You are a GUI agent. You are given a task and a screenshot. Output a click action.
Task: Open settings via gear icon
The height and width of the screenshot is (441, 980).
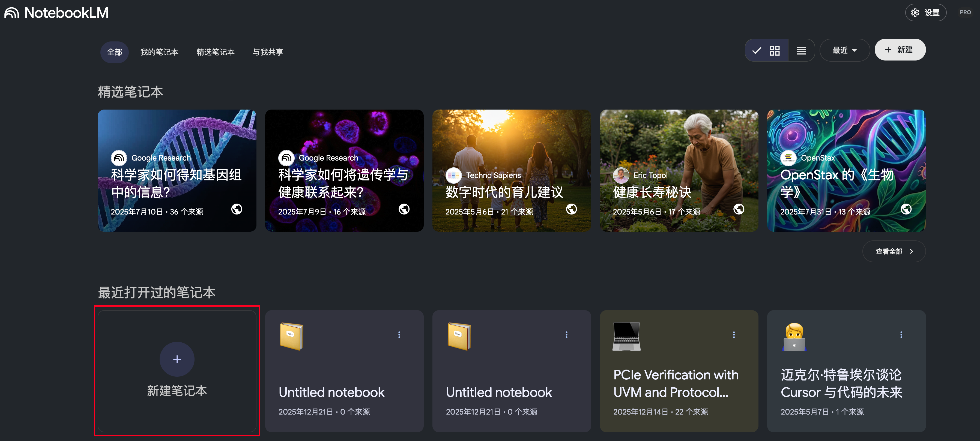tap(915, 13)
